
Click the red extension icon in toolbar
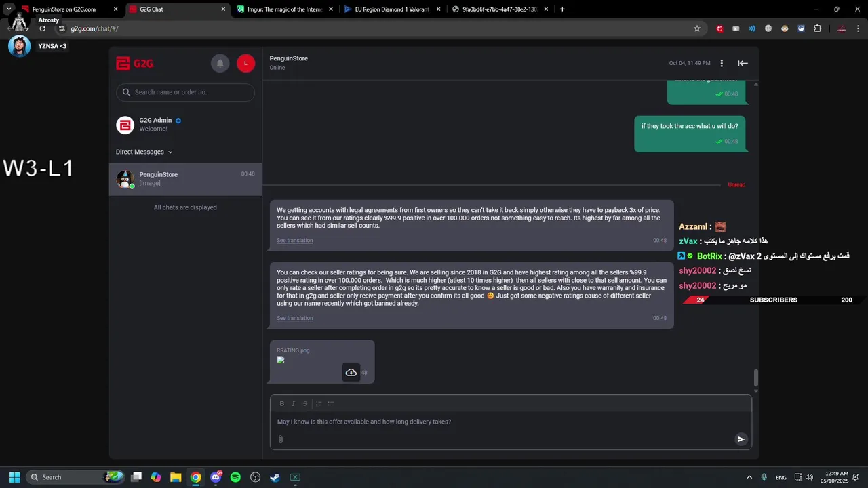coord(719,28)
